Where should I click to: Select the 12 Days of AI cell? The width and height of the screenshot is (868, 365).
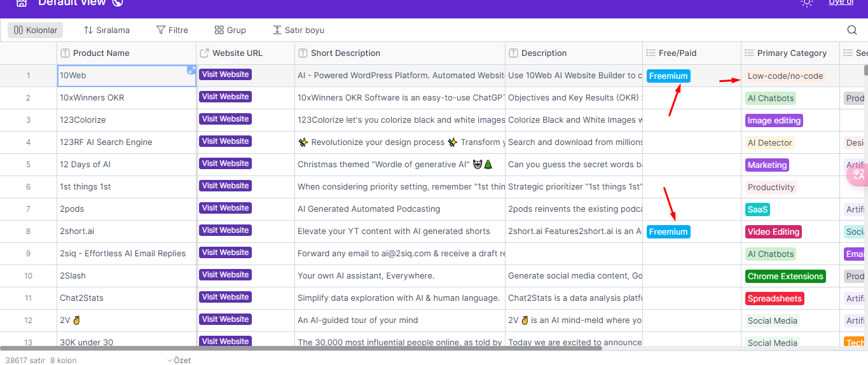[x=127, y=164]
